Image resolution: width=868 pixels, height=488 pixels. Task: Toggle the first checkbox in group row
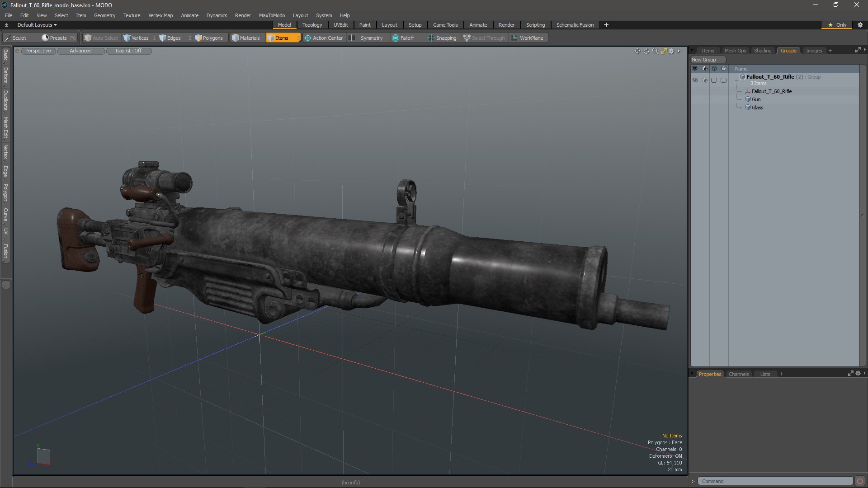(714, 80)
